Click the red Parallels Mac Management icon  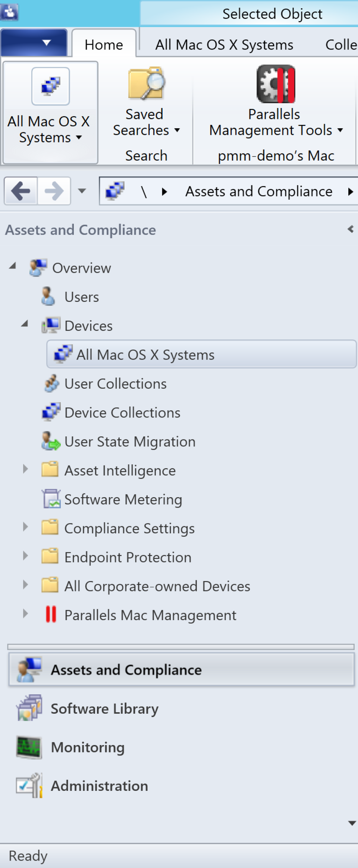(x=51, y=614)
